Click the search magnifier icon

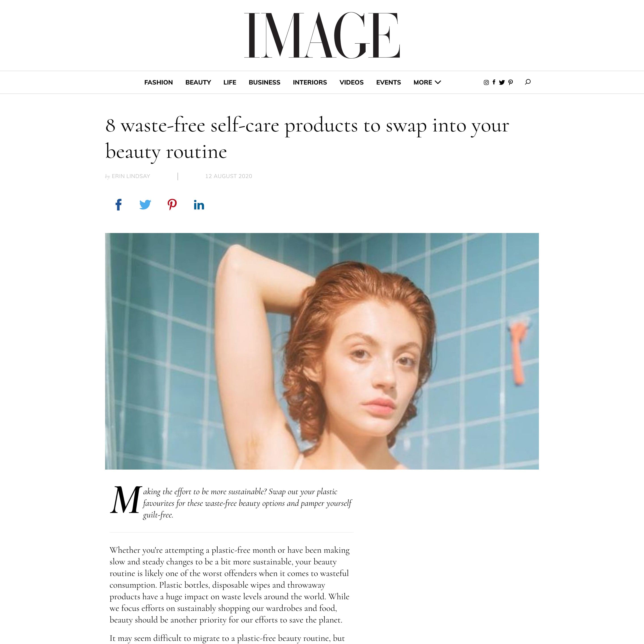point(528,82)
